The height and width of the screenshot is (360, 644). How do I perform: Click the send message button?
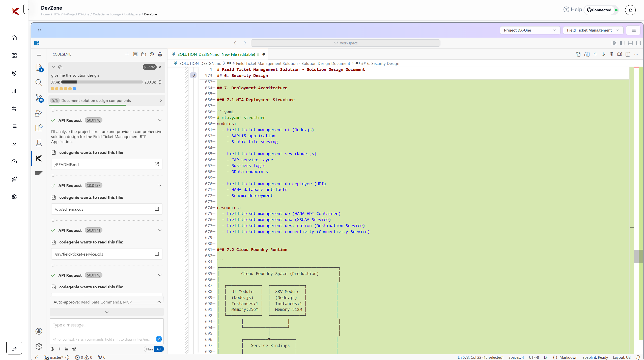[x=159, y=339]
